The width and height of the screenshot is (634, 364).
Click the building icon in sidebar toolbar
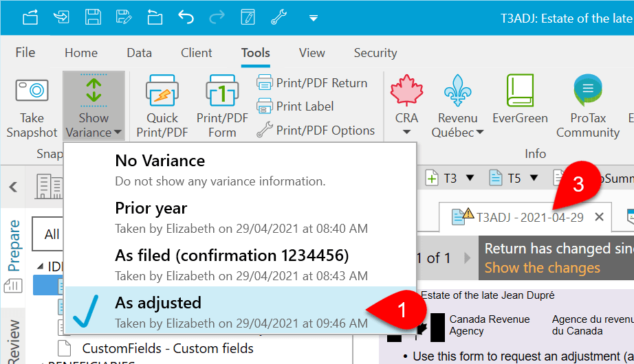[x=49, y=186]
